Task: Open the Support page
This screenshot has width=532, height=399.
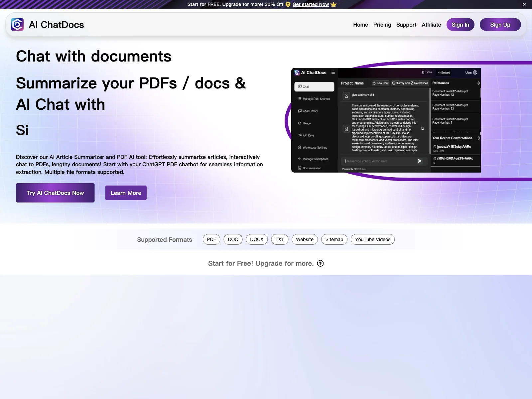Action: click(406, 25)
